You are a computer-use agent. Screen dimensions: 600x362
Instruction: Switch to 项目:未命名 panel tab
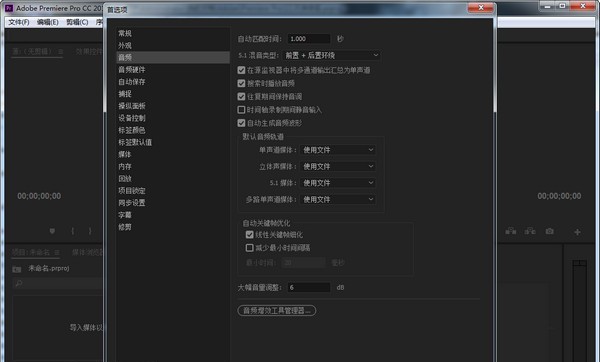[x=31, y=252]
